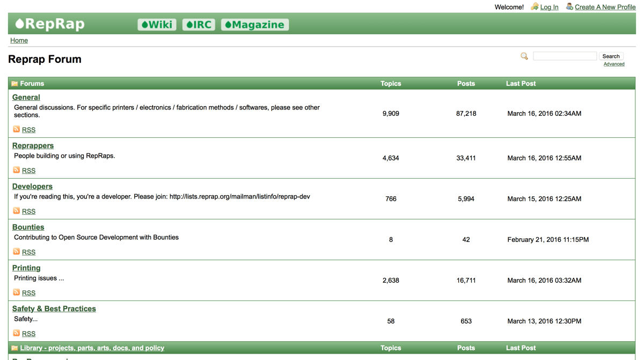Focus the forum search text field
The width and height of the screenshot is (644, 360).
[x=565, y=56]
